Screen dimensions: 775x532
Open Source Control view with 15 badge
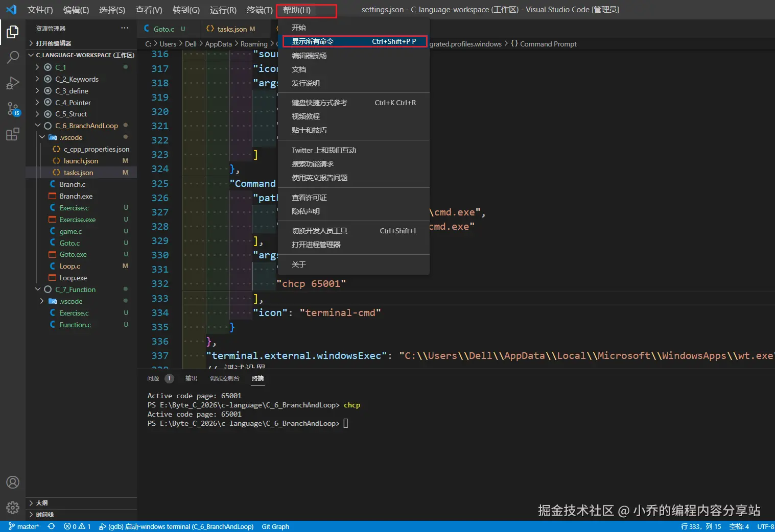click(13, 108)
